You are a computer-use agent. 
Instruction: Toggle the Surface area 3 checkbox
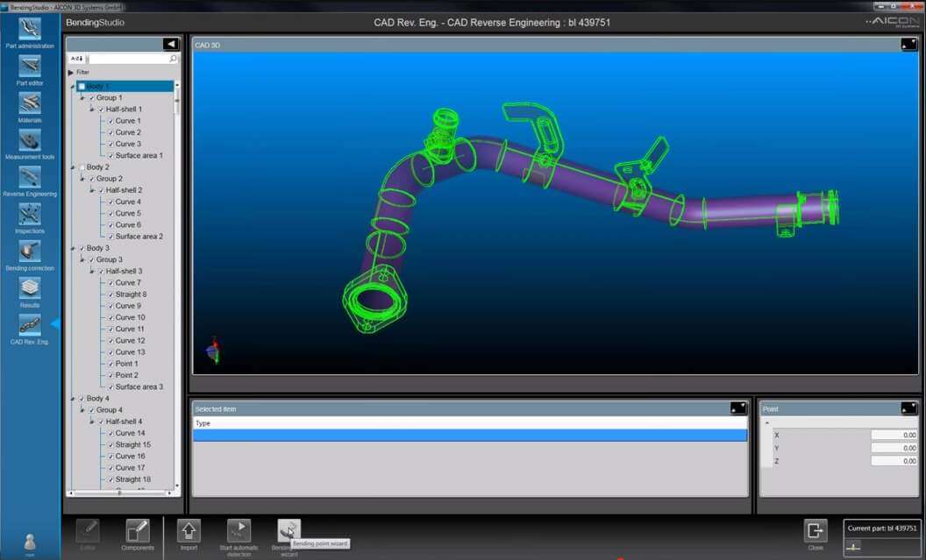click(110, 386)
